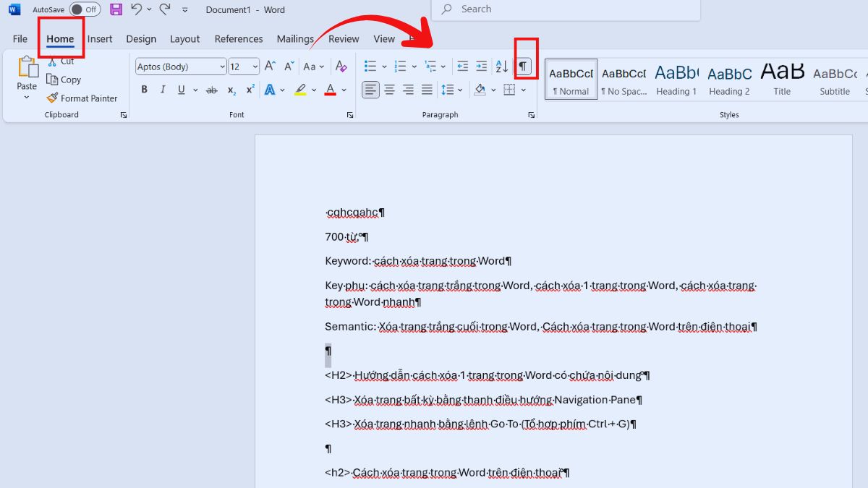This screenshot has width=868, height=488.
Task: Open the View tab
Action: point(384,39)
